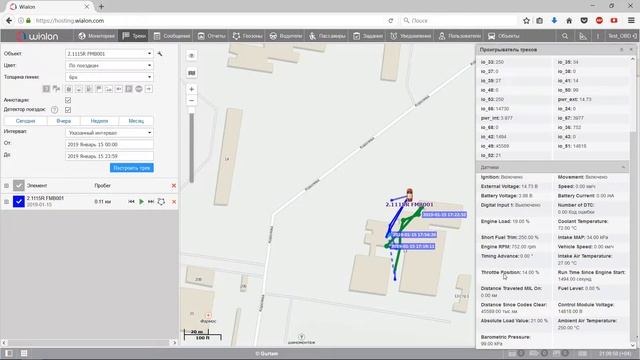Click the map zoom slider
Image resolution: width=640 pixels, height=360 pixels.
(191, 145)
